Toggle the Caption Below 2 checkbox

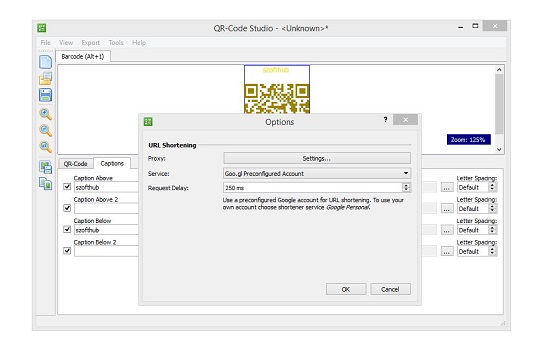coord(67,251)
